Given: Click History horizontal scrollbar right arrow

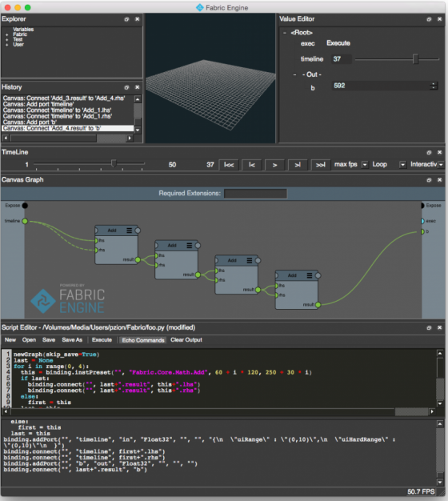Looking at the screenshot, I should tap(130, 138).
